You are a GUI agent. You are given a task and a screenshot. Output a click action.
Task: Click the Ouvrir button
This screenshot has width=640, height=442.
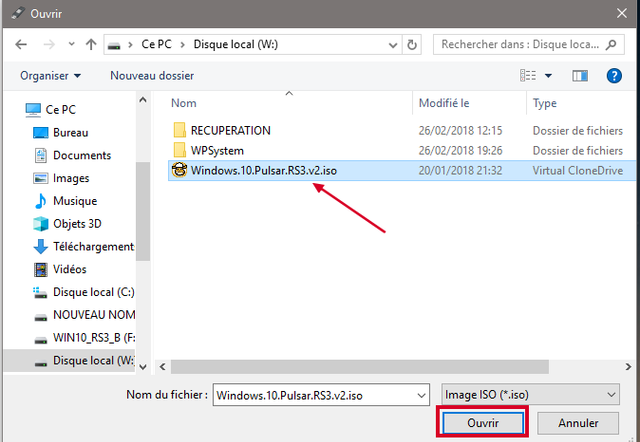point(483,423)
